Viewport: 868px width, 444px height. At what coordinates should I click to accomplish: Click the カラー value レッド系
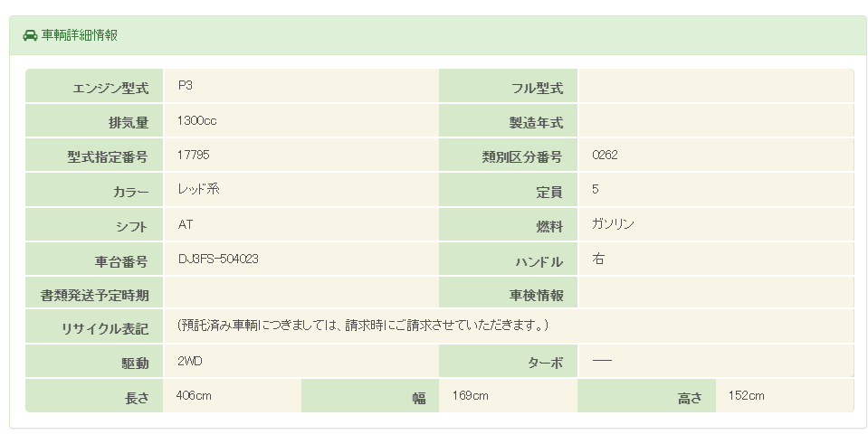pos(199,190)
